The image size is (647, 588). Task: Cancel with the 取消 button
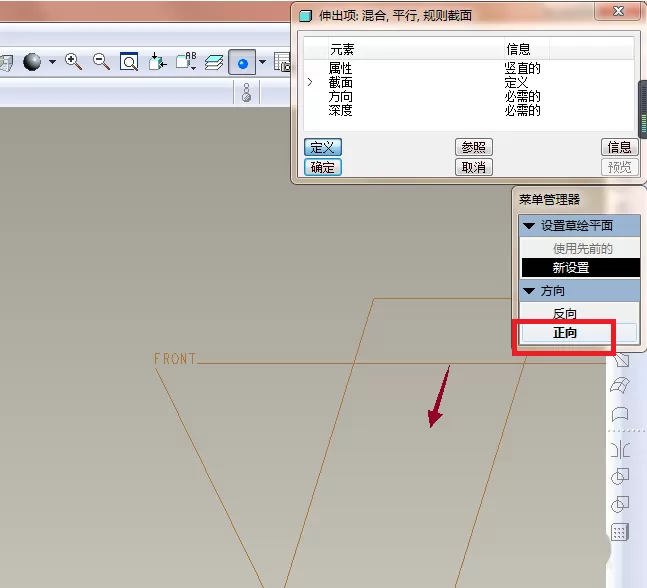pos(474,168)
